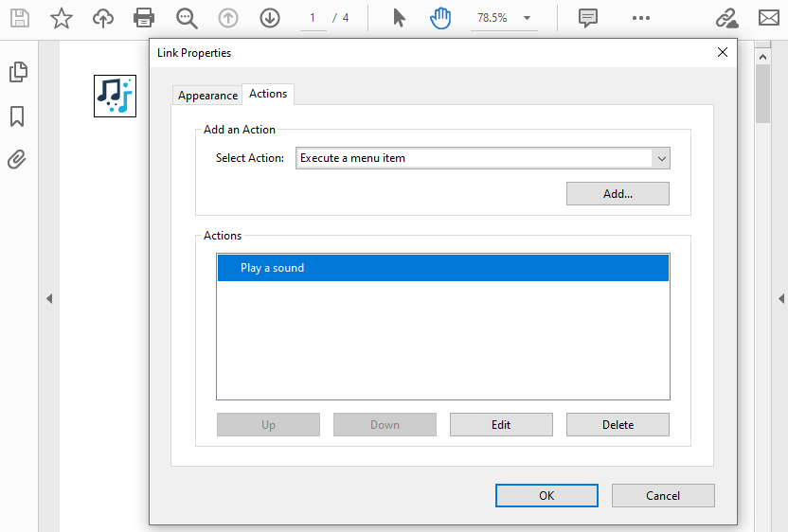Open the comment tool icon

[x=588, y=18]
